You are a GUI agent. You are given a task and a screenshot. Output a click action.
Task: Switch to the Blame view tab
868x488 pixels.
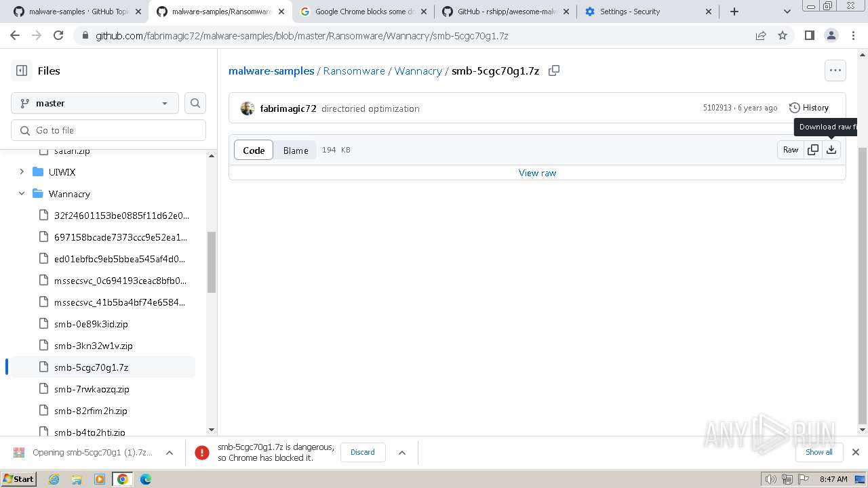(296, 150)
